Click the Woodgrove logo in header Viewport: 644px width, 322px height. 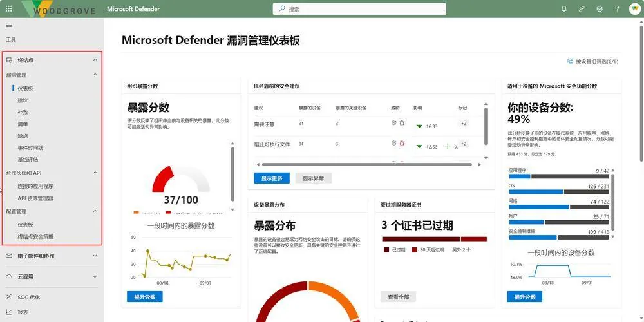tap(61, 9)
